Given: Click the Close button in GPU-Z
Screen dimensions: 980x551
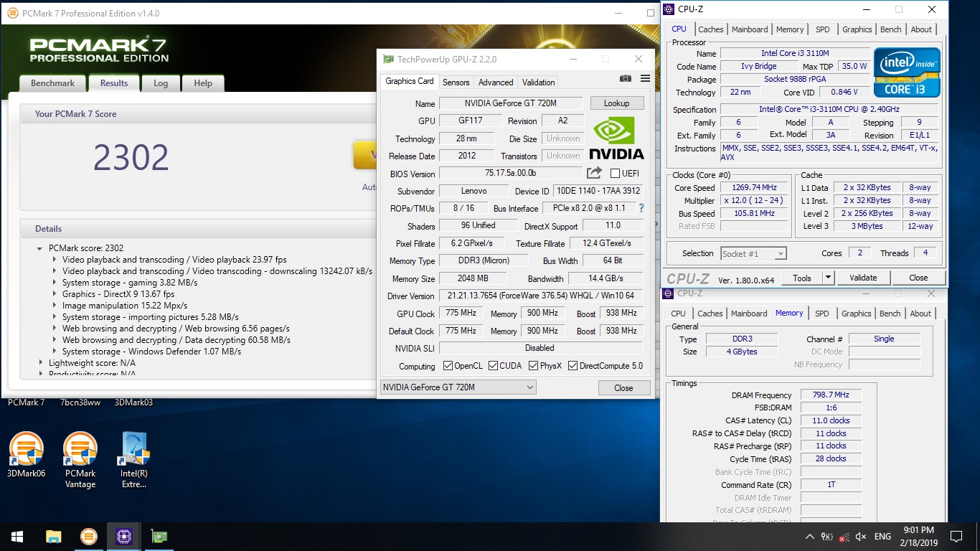Looking at the screenshot, I should (623, 388).
